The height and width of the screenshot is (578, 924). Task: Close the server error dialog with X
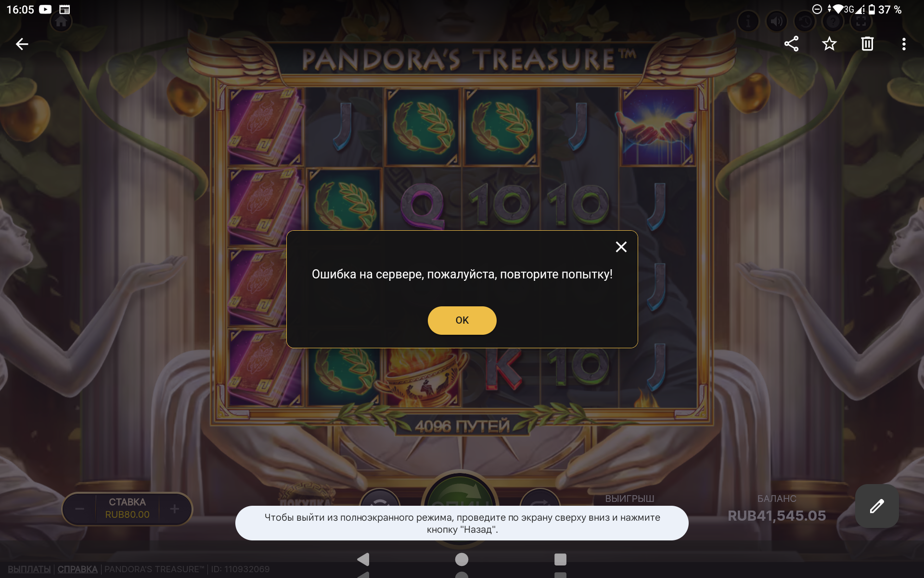tap(621, 247)
